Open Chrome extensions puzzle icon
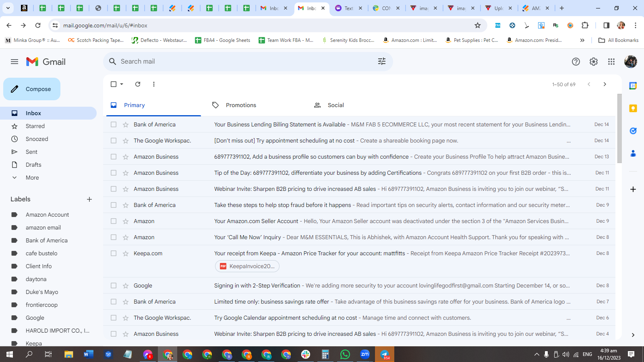This screenshot has width=644, height=362. (x=585, y=25)
